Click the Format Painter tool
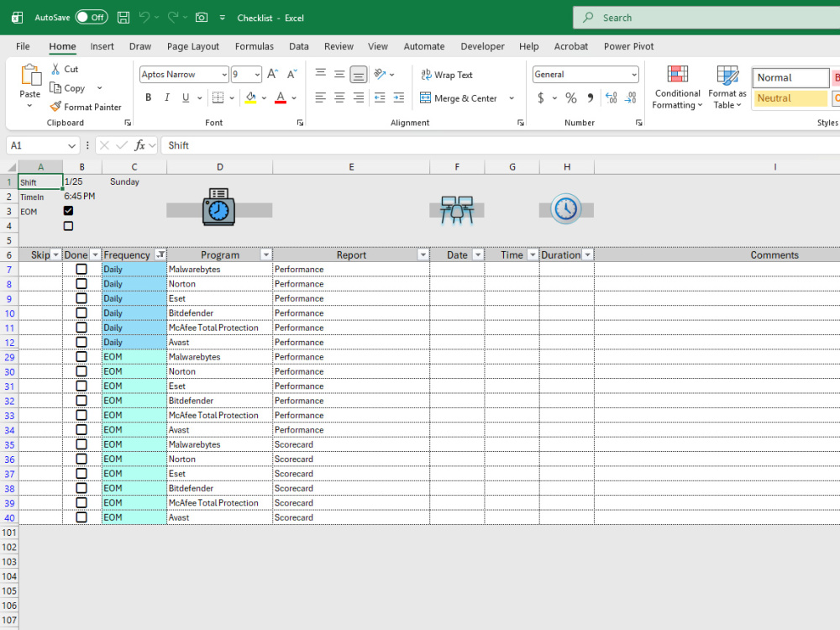 tap(87, 107)
